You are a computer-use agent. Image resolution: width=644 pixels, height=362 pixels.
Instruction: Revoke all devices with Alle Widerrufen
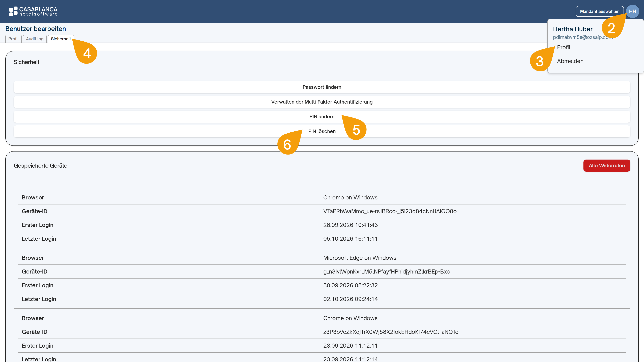tap(606, 166)
